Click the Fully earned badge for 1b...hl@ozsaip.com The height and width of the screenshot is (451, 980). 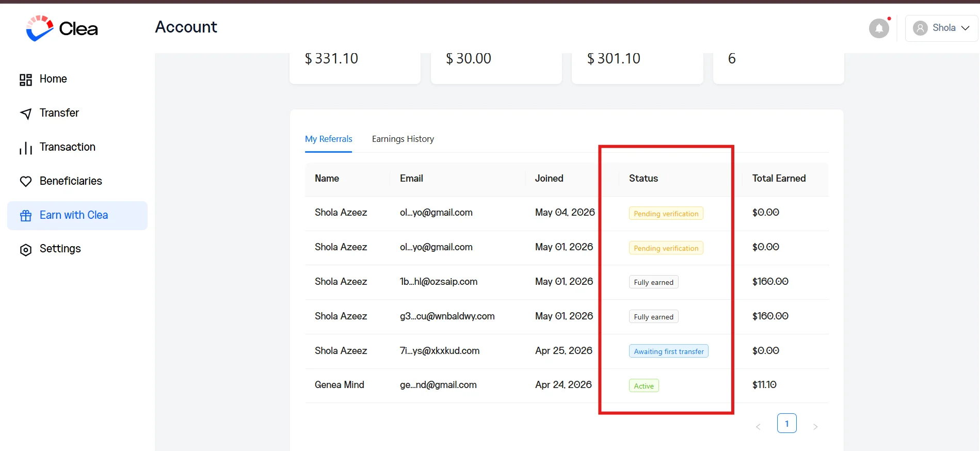click(654, 282)
